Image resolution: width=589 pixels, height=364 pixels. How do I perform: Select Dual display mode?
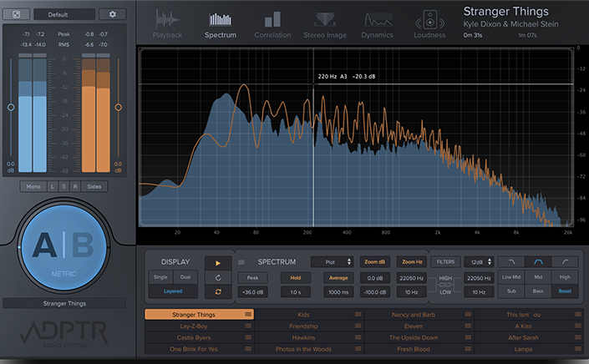[185, 277]
